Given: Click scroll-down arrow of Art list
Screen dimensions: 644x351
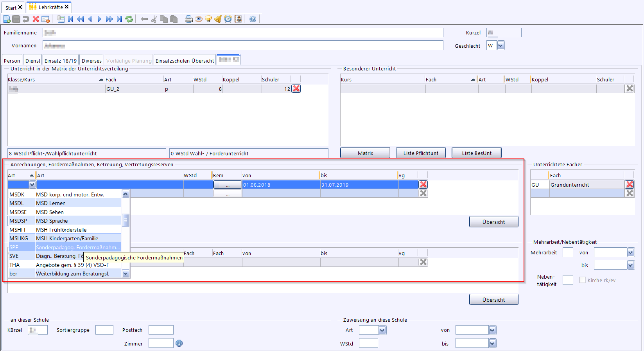Looking at the screenshot, I should pyautogui.click(x=126, y=274).
